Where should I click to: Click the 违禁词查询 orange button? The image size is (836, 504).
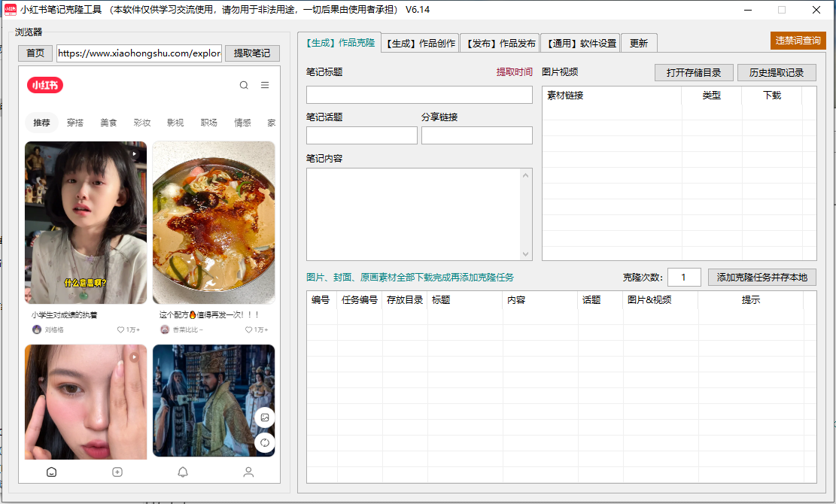[798, 41]
